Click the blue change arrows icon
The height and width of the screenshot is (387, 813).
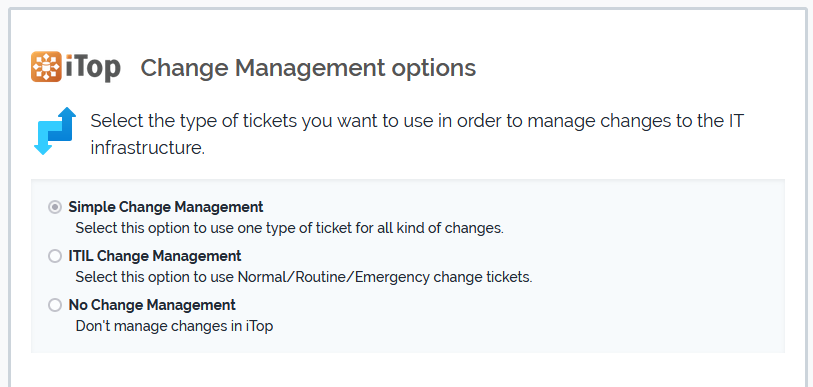click(x=55, y=131)
